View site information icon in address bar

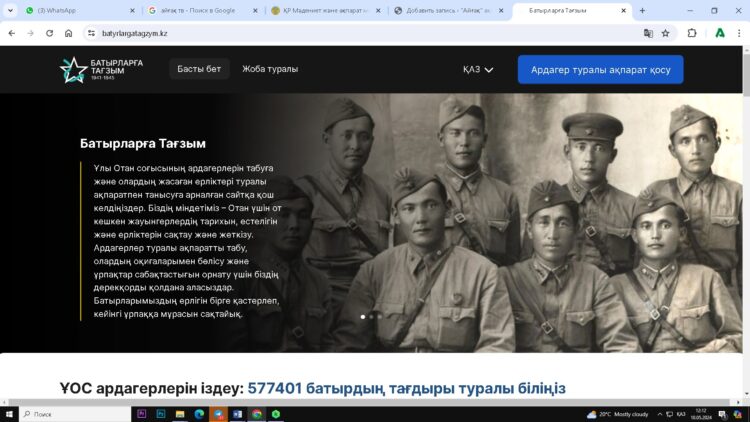91,33
